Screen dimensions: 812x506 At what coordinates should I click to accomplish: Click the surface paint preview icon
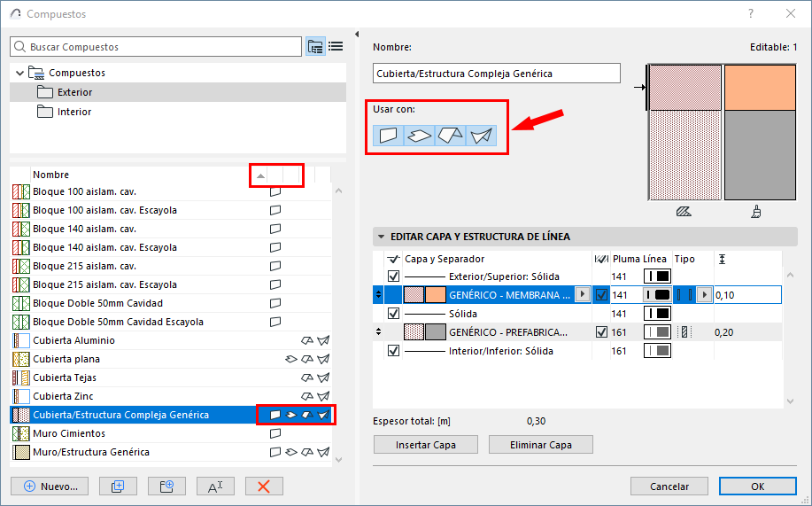pos(756,212)
